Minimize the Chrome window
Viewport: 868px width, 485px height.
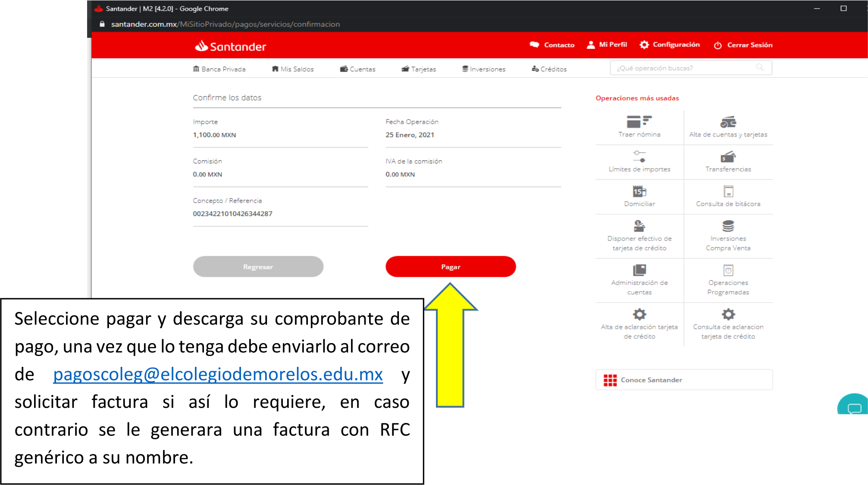click(817, 9)
